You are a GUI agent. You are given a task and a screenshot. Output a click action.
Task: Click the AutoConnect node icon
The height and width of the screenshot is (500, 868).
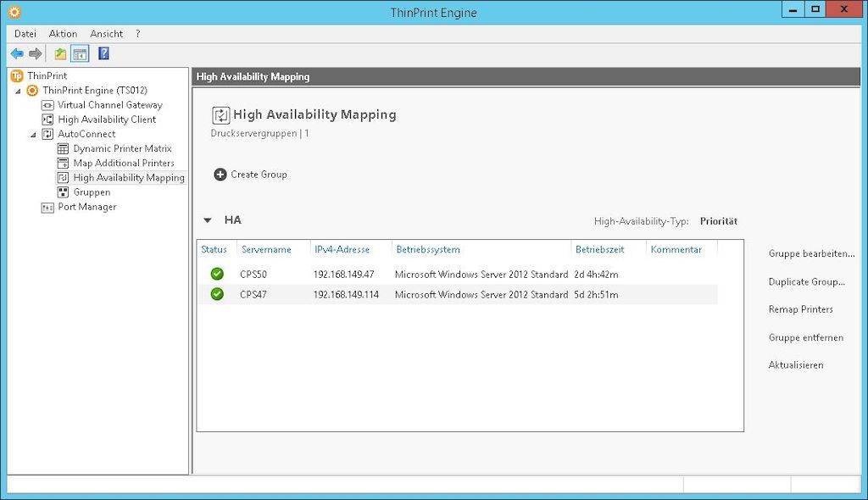pos(47,134)
